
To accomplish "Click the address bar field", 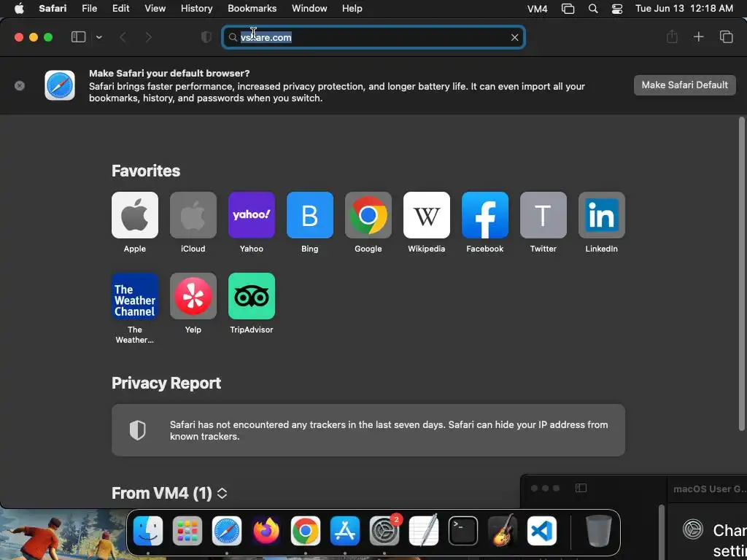I will (373, 37).
